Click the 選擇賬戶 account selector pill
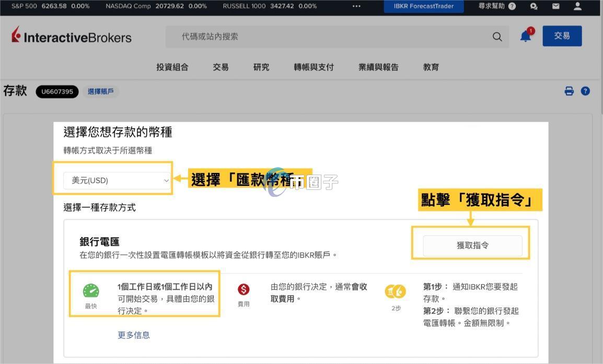The image size is (603, 364). pos(100,91)
